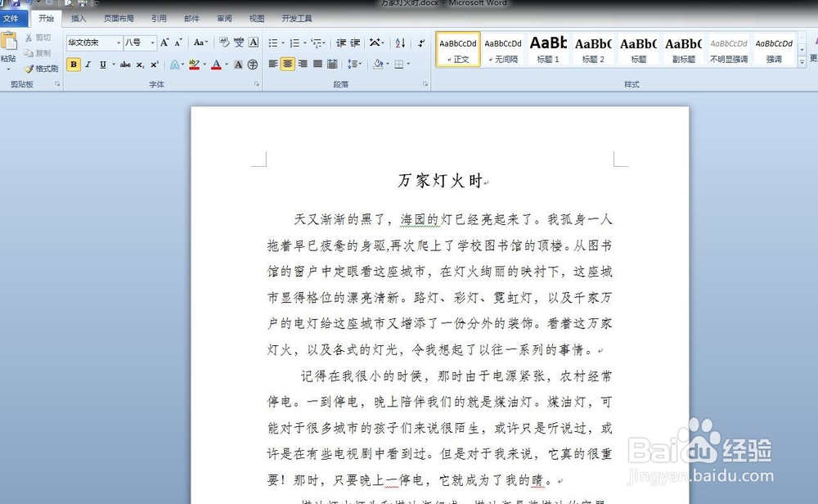Click the Phonetic Guide (文) icon
818x504 pixels.
239,43
